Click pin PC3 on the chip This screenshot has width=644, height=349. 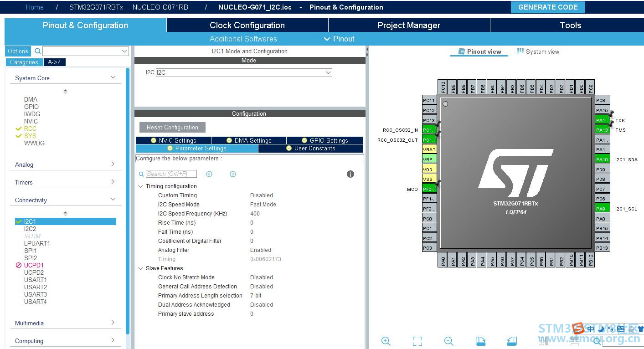[429, 248]
